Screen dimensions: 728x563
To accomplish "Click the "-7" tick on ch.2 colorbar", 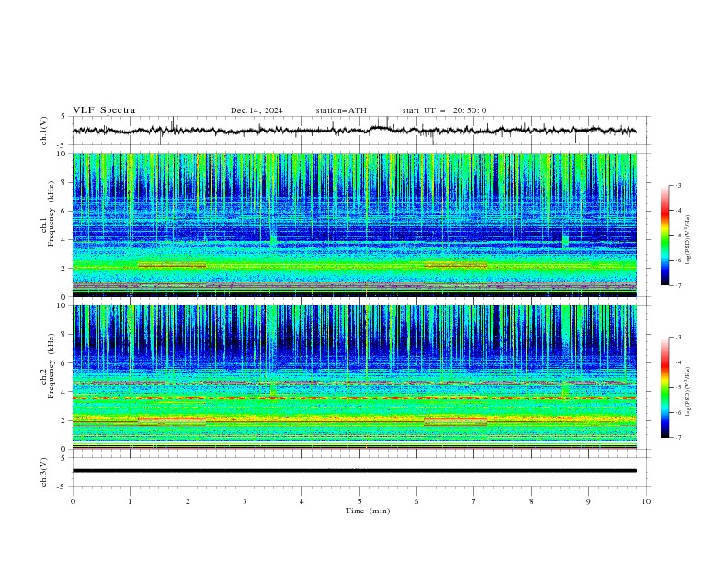I will [677, 438].
